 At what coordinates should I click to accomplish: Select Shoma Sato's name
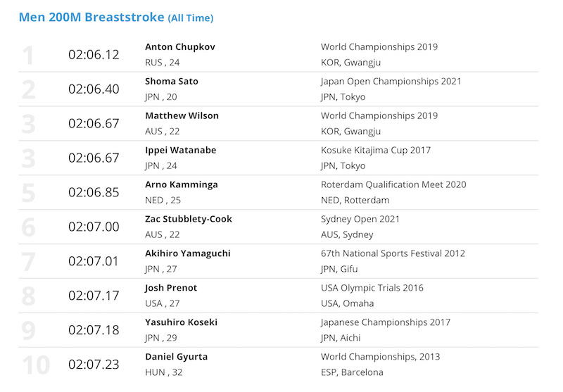[171, 82]
